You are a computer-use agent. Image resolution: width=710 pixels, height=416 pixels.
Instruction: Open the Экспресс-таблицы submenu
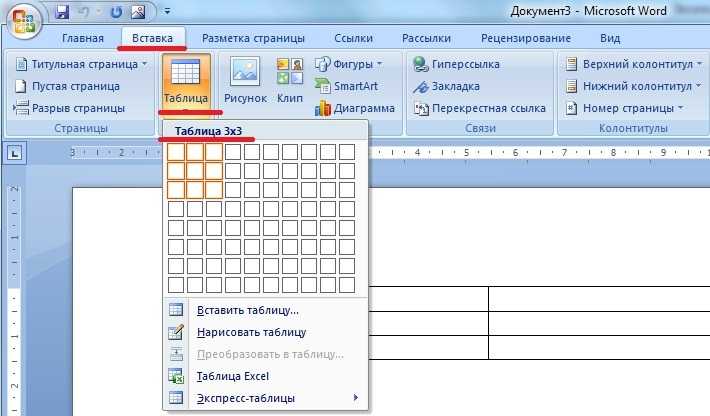[x=265, y=398]
